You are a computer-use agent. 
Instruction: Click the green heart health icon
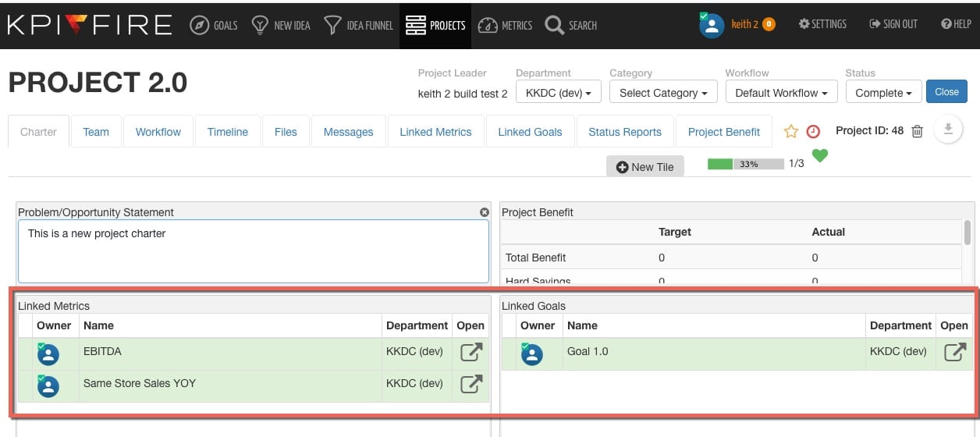tap(819, 156)
